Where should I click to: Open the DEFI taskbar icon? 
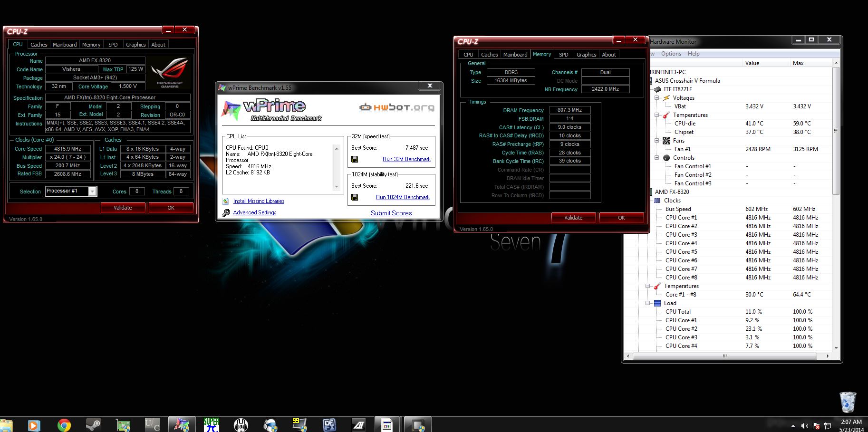[x=329, y=424]
